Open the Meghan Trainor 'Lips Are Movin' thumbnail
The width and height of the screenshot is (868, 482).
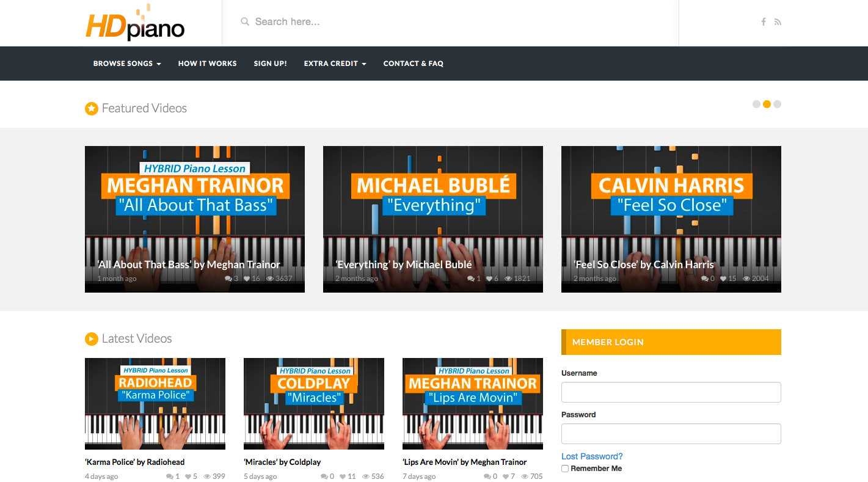pyautogui.click(x=473, y=404)
